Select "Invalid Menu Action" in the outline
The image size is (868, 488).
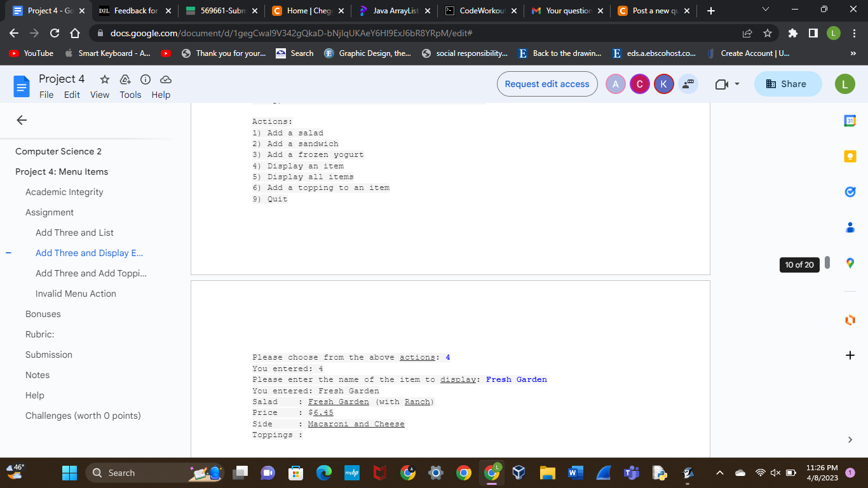click(x=76, y=293)
